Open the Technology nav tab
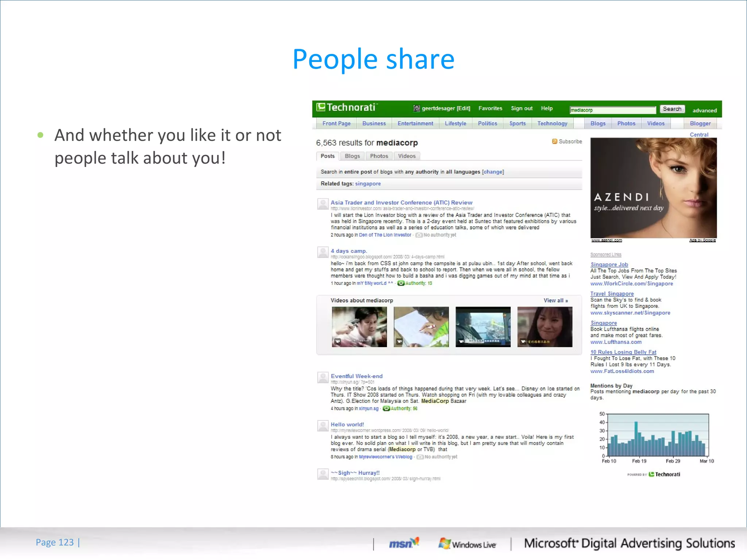Screen dimensions: 747x560 552,124
